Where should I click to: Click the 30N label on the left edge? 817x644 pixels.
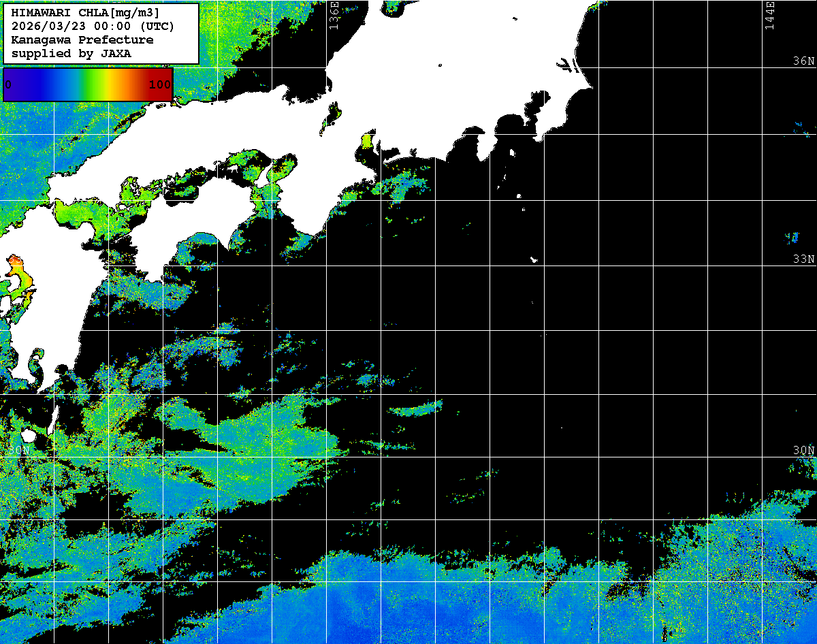click(19, 451)
